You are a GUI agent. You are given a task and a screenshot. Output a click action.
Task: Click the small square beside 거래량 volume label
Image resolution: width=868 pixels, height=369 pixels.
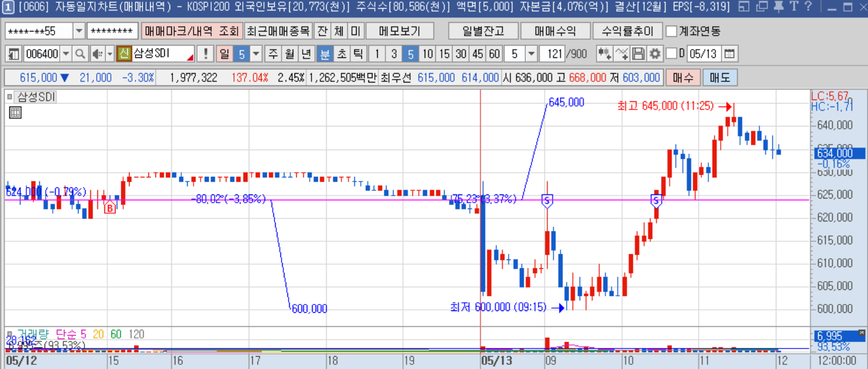10,334
